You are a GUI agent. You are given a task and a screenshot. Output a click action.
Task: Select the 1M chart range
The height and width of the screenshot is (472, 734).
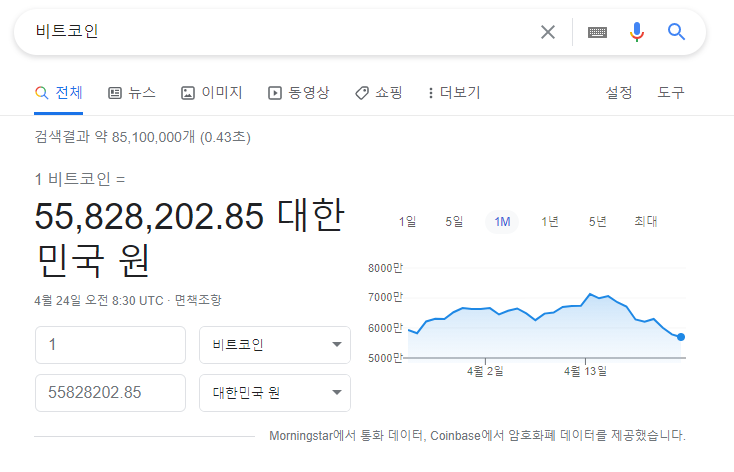502,221
